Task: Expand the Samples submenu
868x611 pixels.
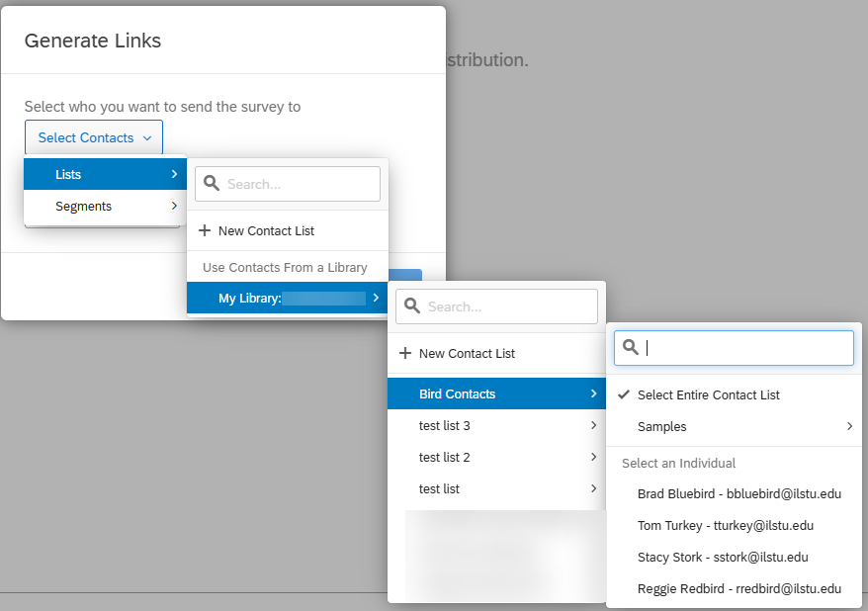Action: click(663, 426)
